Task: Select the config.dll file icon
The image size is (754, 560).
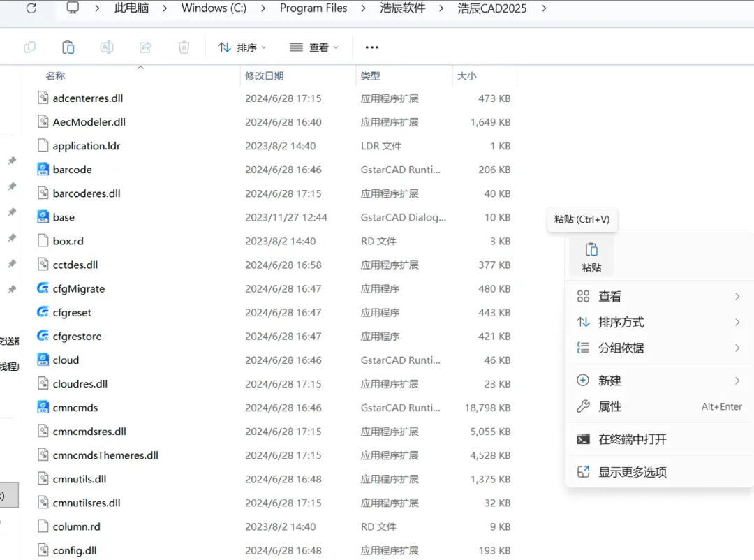Action: (43, 550)
